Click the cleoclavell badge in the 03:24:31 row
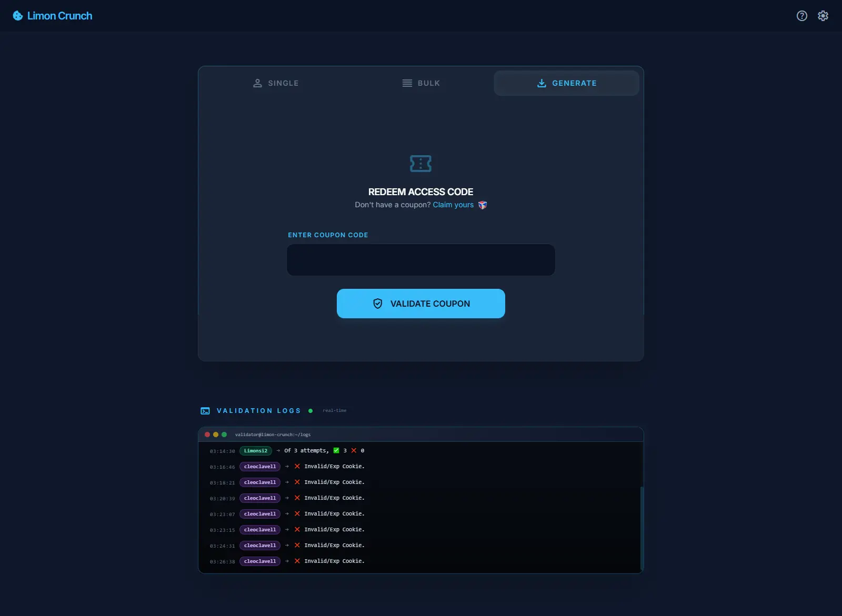 point(260,546)
